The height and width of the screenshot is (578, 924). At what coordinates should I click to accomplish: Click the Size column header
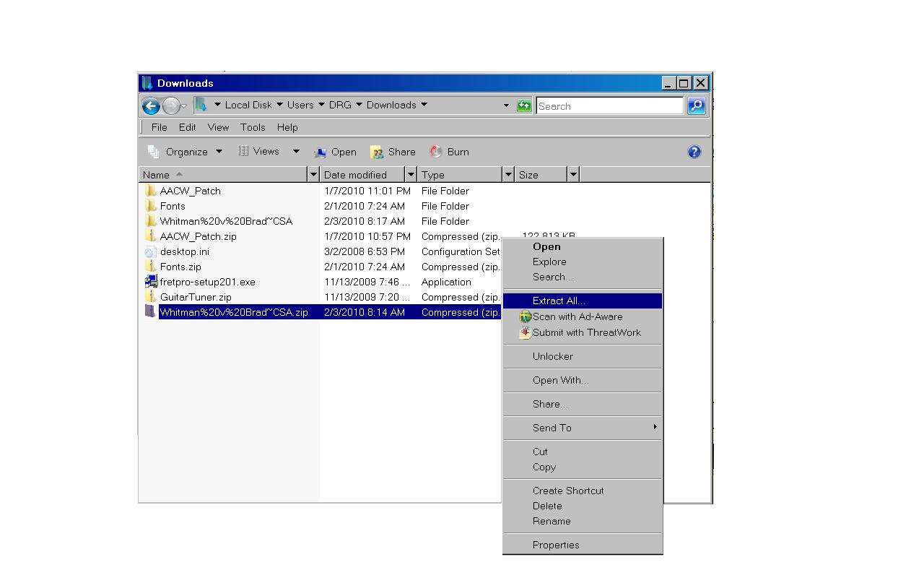coord(541,175)
